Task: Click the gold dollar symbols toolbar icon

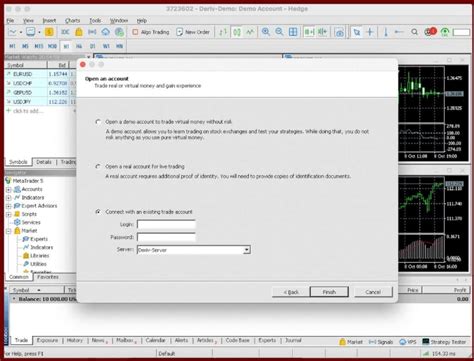Action: coord(49,32)
